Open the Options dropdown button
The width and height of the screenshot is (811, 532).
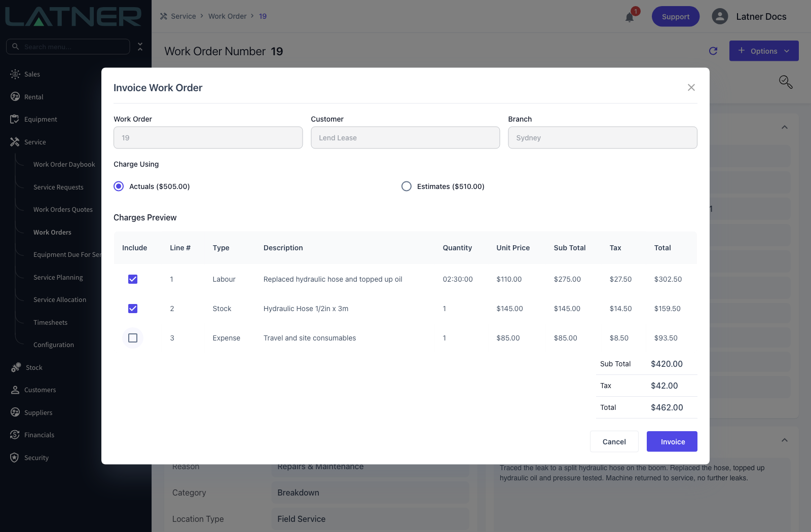764,51
